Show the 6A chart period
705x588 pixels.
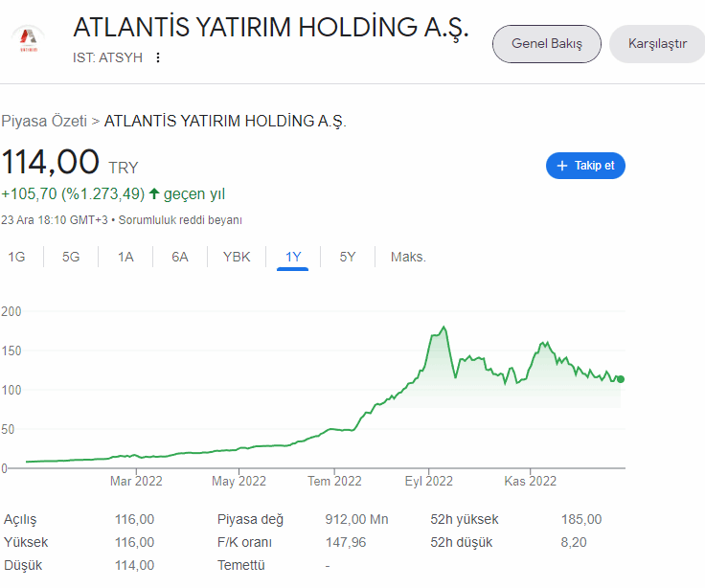point(180,257)
